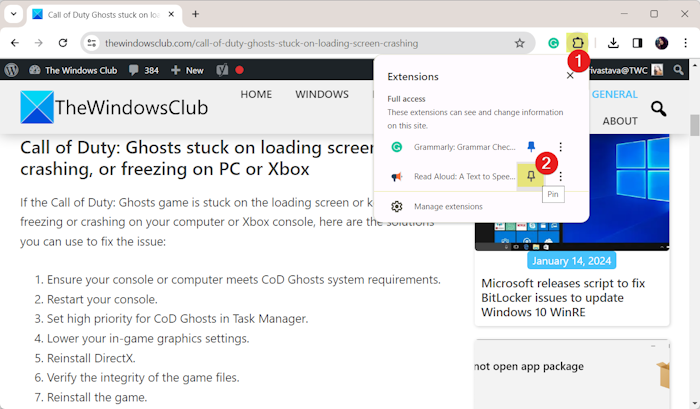Image resolution: width=700 pixels, height=409 pixels.
Task: Click Manage extensions
Action: pos(448,206)
